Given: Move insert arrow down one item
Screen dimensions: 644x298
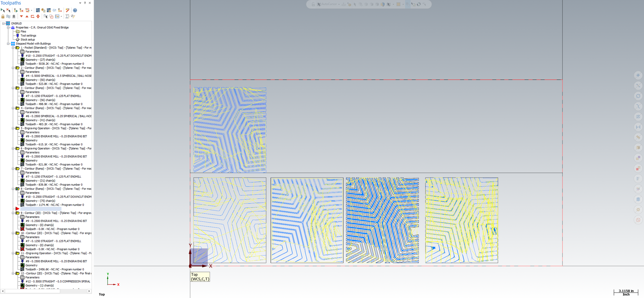Looking at the screenshot, I should pyautogui.click(x=21, y=16).
